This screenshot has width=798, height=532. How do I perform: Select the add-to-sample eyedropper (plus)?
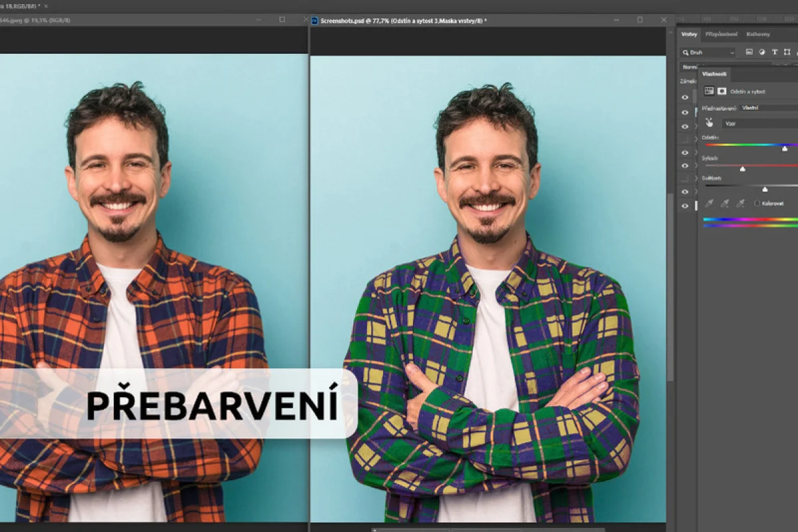pos(725,203)
